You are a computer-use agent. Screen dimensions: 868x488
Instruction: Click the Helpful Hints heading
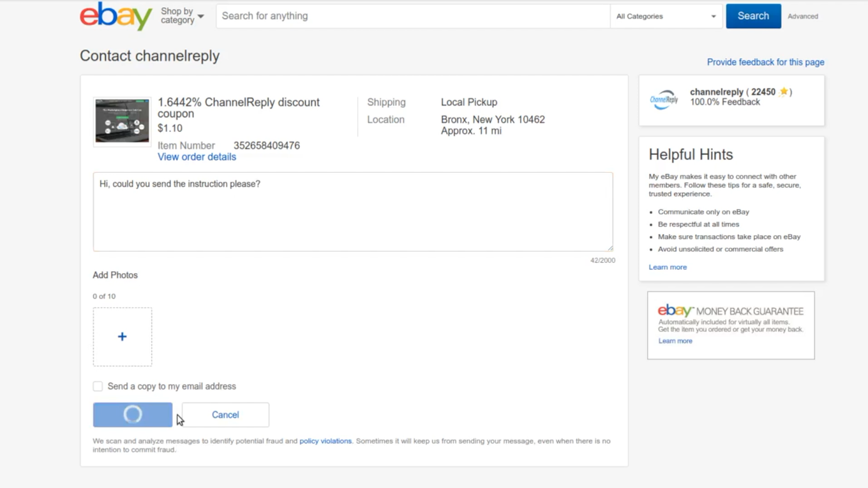[691, 154]
